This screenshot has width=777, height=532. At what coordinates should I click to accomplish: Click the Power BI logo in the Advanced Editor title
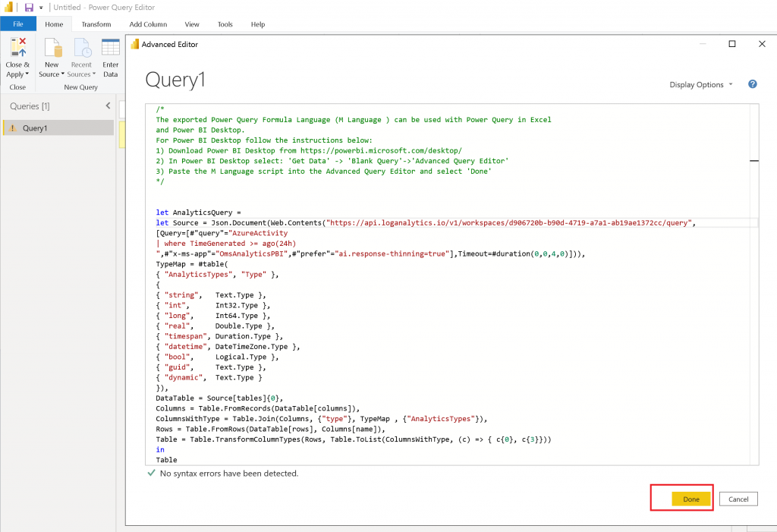point(135,44)
